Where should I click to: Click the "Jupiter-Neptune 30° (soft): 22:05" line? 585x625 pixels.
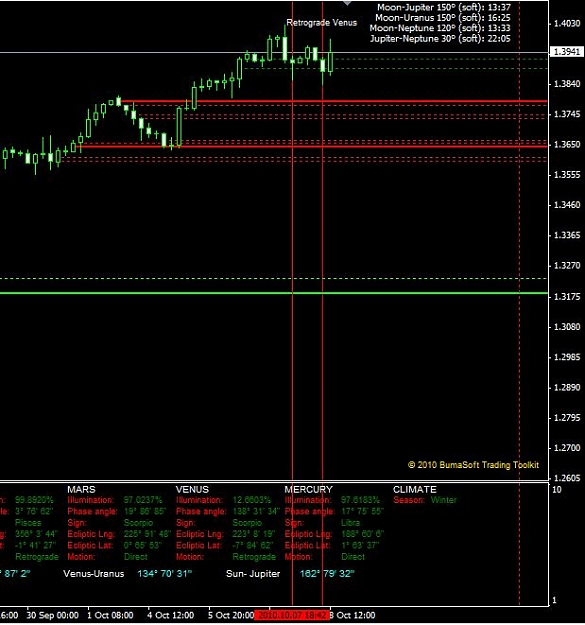[440, 38]
